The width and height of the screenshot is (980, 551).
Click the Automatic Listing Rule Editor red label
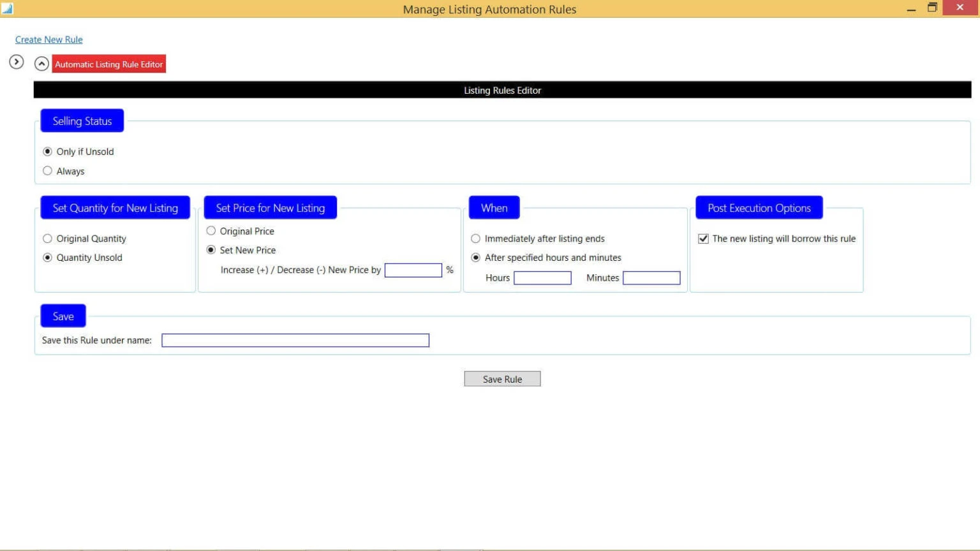[x=108, y=64]
